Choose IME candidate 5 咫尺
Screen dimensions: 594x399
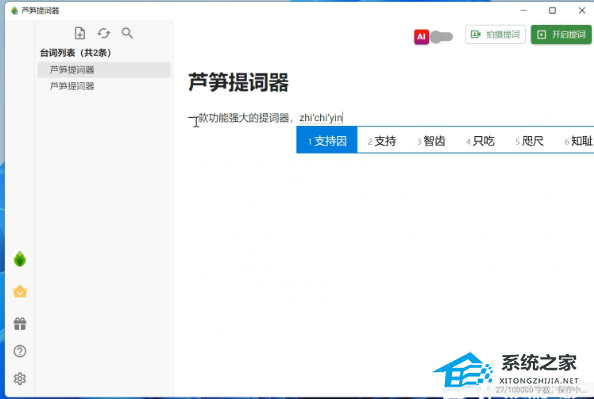click(530, 141)
